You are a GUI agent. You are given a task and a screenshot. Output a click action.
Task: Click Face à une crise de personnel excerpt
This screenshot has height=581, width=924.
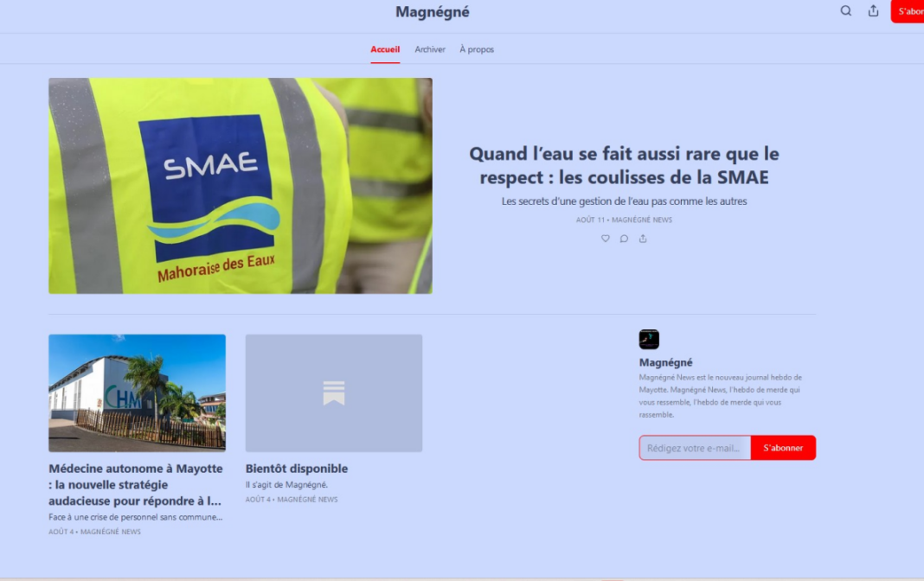click(x=136, y=517)
